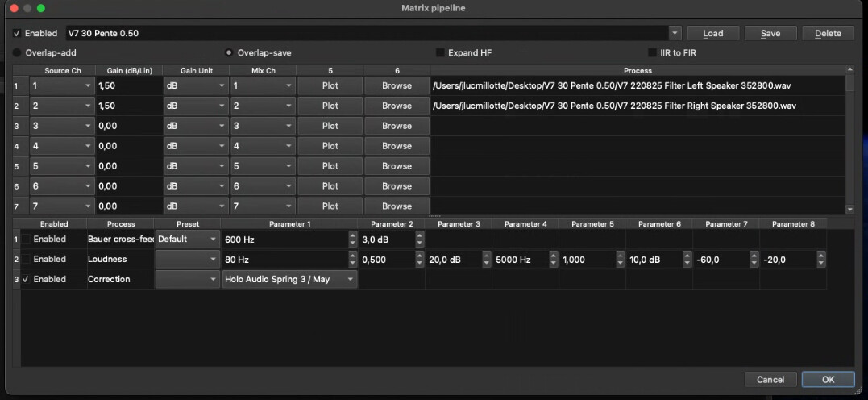The width and height of the screenshot is (868, 400).
Task: Click the Save preset button
Action: point(770,33)
